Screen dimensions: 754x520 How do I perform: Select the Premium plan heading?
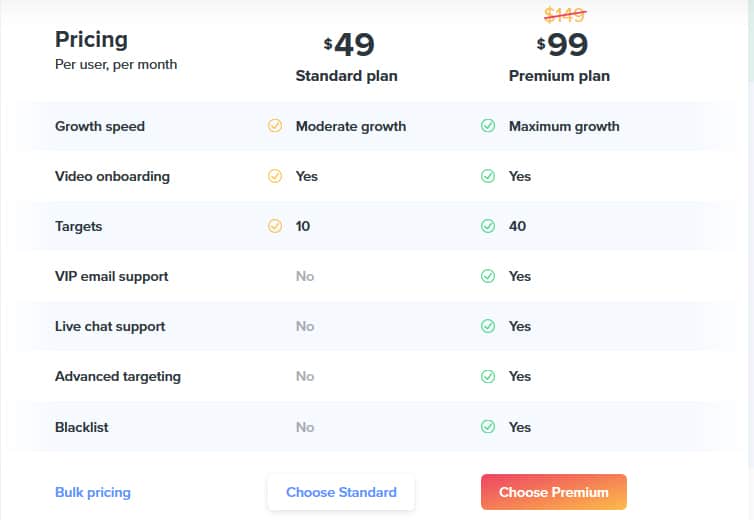click(x=559, y=76)
